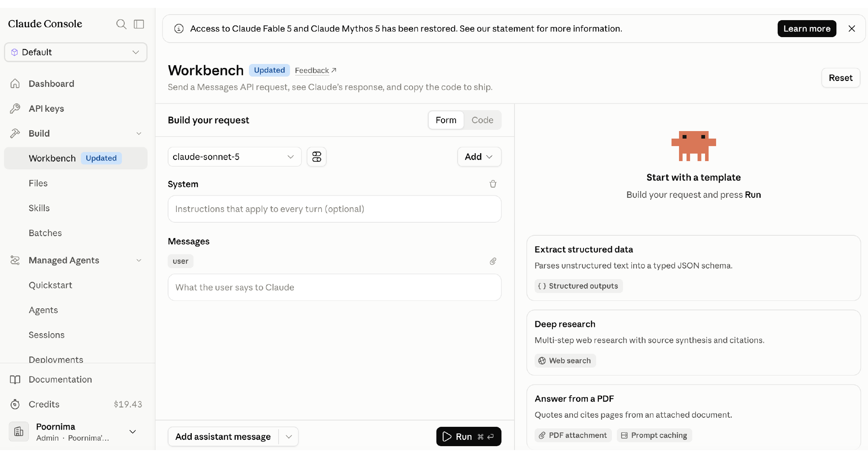Open the search icon in sidebar header

point(121,24)
